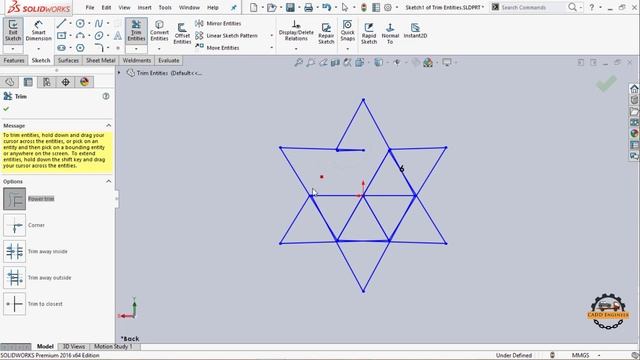Expand the Smart Dimension dropdown arrow
This screenshot has width=640, height=360.
[x=38, y=49]
